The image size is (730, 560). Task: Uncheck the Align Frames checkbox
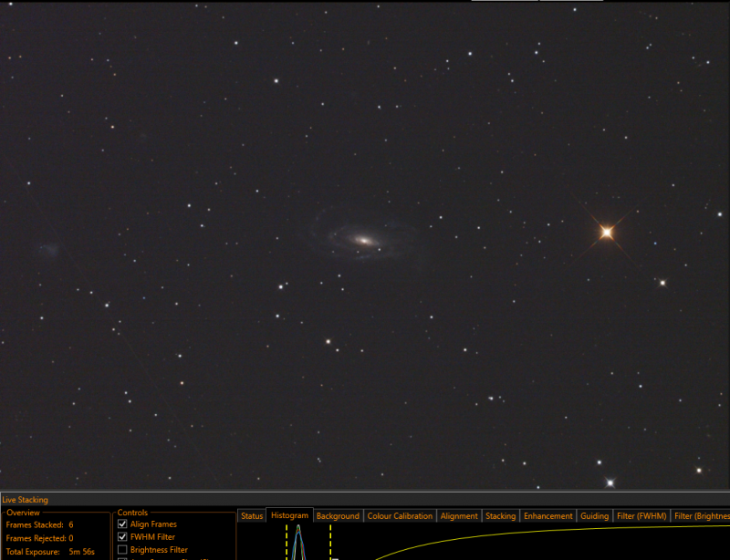122,524
